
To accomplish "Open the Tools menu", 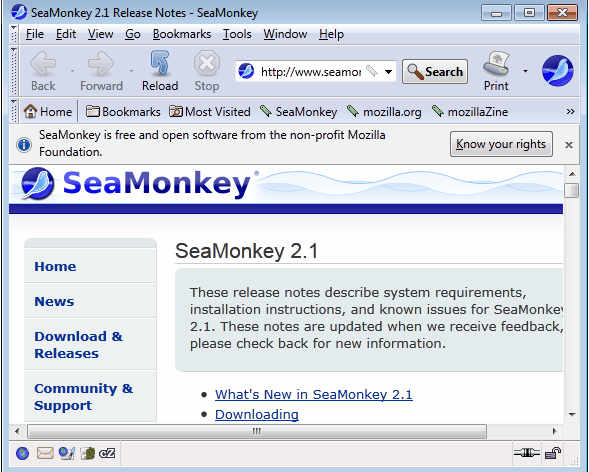I will pyautogui.click(x=237, y=34).
